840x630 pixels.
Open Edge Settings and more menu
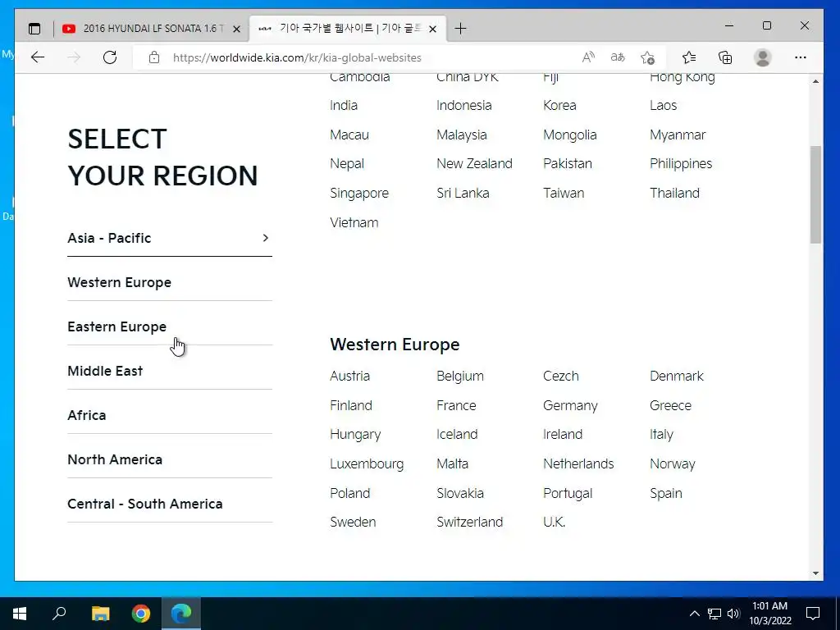tap(801, 57)
